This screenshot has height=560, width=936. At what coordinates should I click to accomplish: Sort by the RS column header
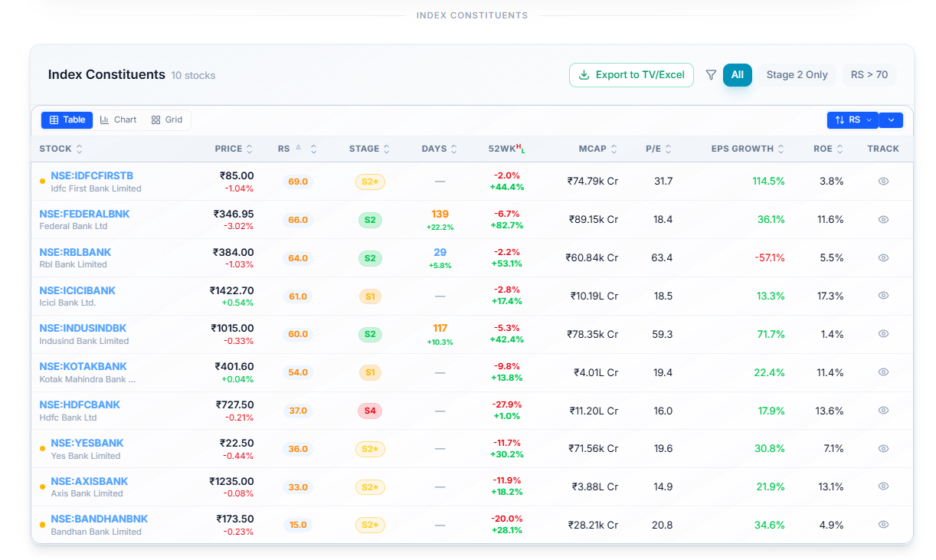[x=297, y=149]
